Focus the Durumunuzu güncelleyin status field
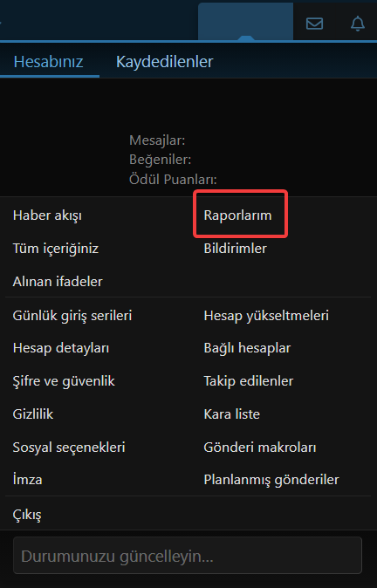This screenshot has height=588, width=377. pos(188,556)
